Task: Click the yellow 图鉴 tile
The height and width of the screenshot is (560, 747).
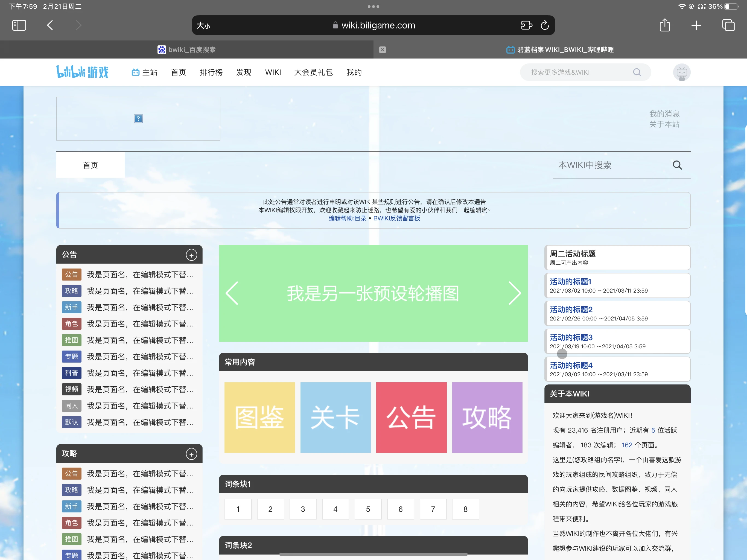Action: (259, 418)
